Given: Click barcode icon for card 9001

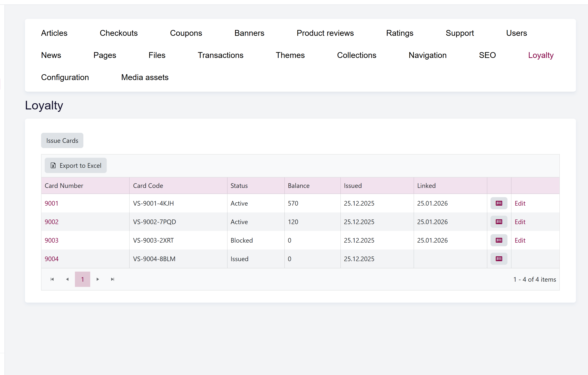Looking at the screenshot, I should [499, 203].
